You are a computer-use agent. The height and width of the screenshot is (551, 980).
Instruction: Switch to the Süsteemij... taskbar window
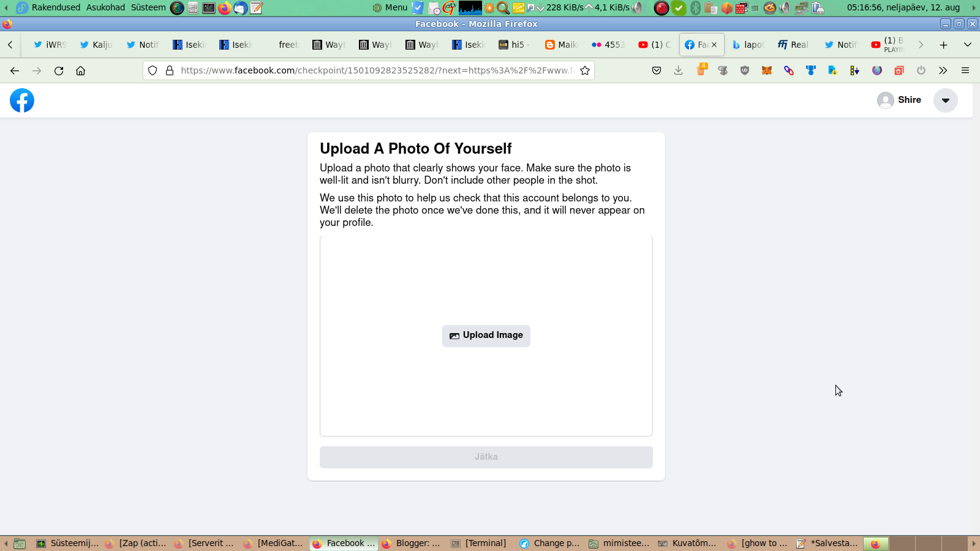coord(67,543)
